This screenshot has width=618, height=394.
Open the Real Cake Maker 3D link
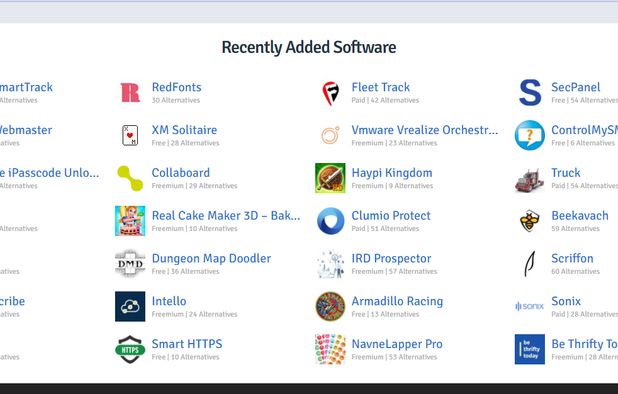point(226,216)
